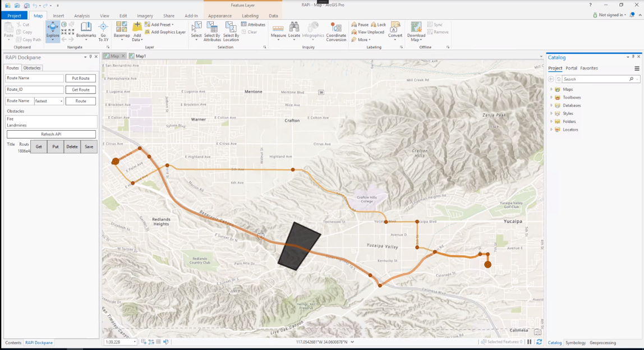The width and height of the screenshot is (644, 350).
Task: Switch to Portal tab in Catalog
Action: [571, 68]
